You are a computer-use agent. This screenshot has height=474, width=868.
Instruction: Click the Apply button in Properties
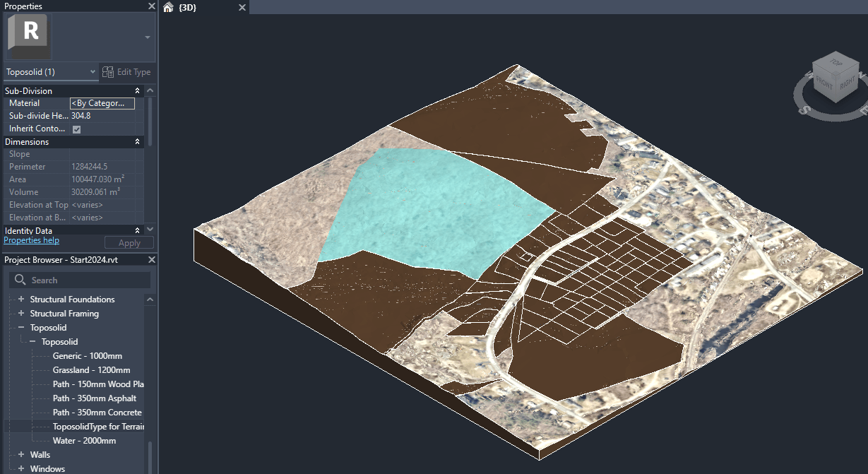129,242
